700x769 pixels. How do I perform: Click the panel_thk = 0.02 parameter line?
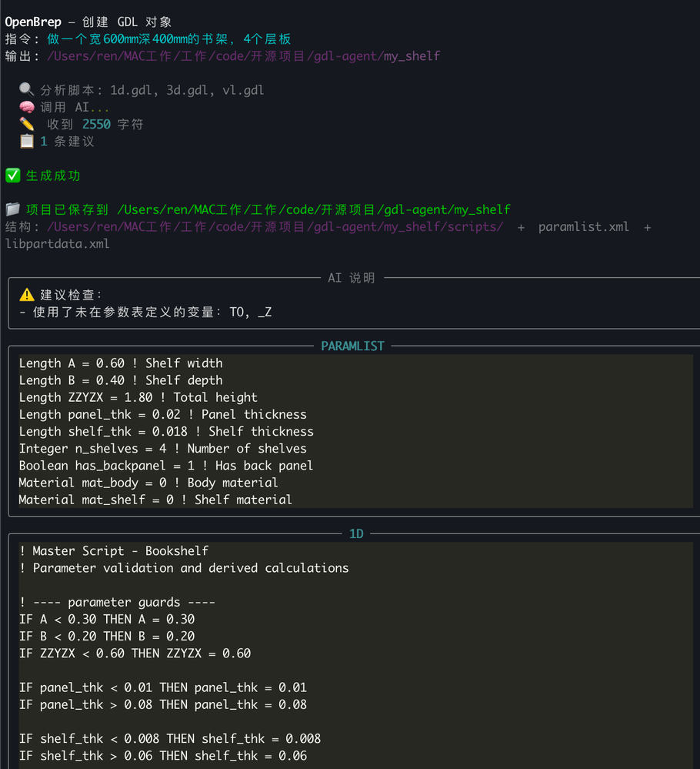coord(163,414)
